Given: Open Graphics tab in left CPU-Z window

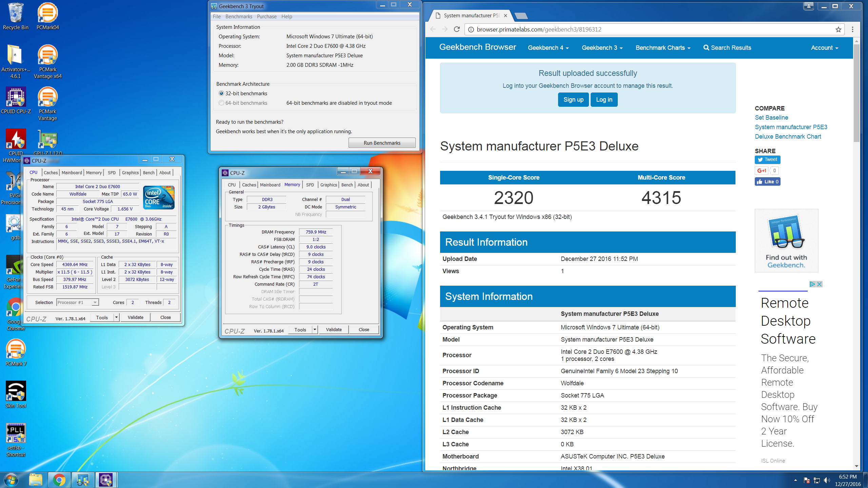Looking at the screenshot, I should click(x=130, y=172).
